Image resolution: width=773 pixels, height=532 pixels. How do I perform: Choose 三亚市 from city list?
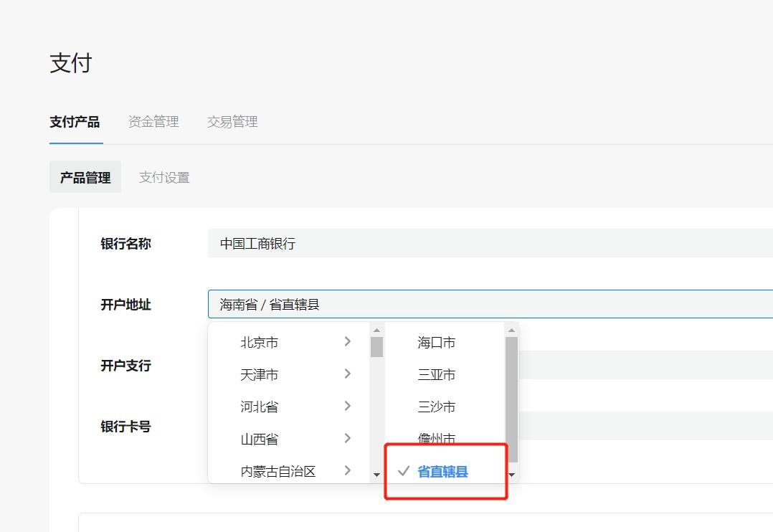(x=437, y=375)
